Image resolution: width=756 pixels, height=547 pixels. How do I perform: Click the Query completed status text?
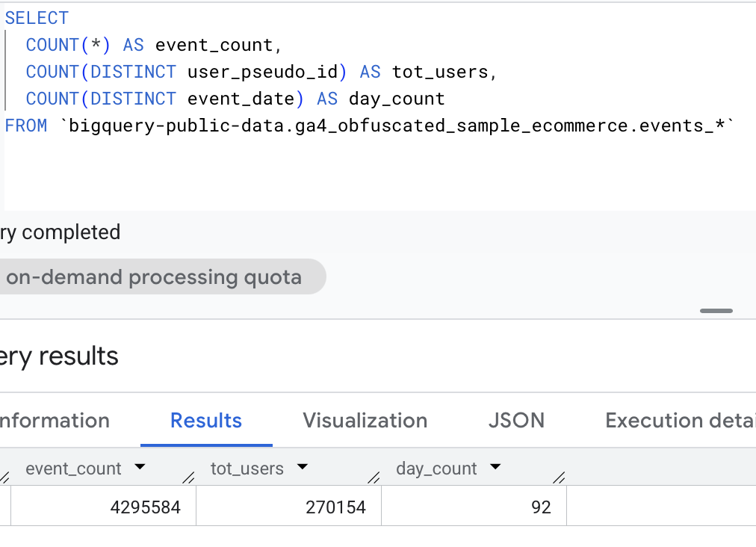click(60, 232)
